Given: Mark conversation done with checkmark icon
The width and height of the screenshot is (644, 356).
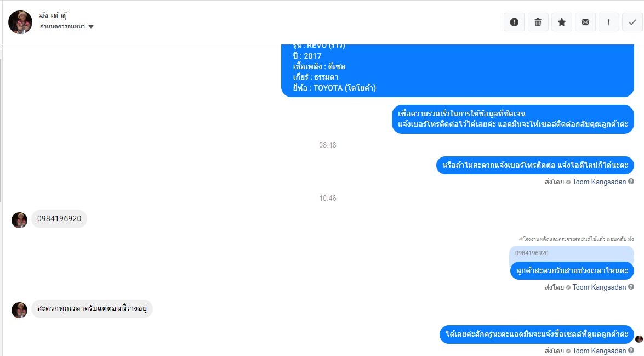Looking at the screenshot, I should click(x=632, y=22).
